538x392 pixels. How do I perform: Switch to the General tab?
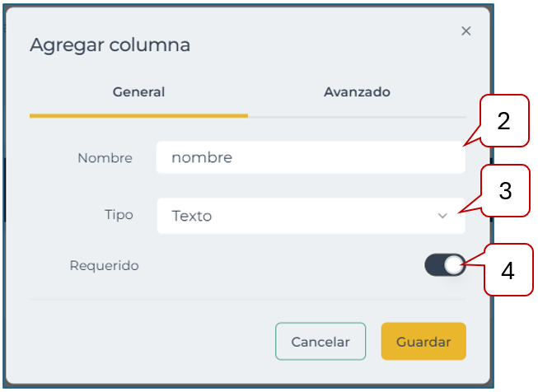pyautogui.click(x=138, y=92)
